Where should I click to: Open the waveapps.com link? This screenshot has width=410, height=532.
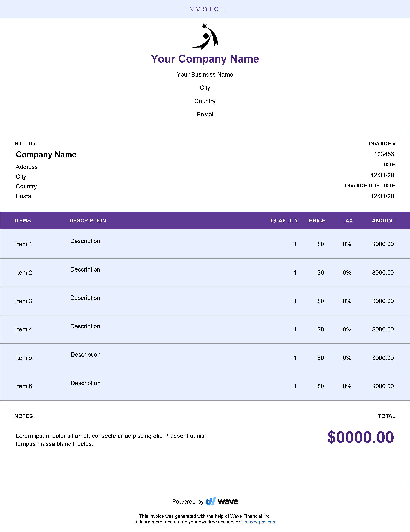tap(261, 522)
